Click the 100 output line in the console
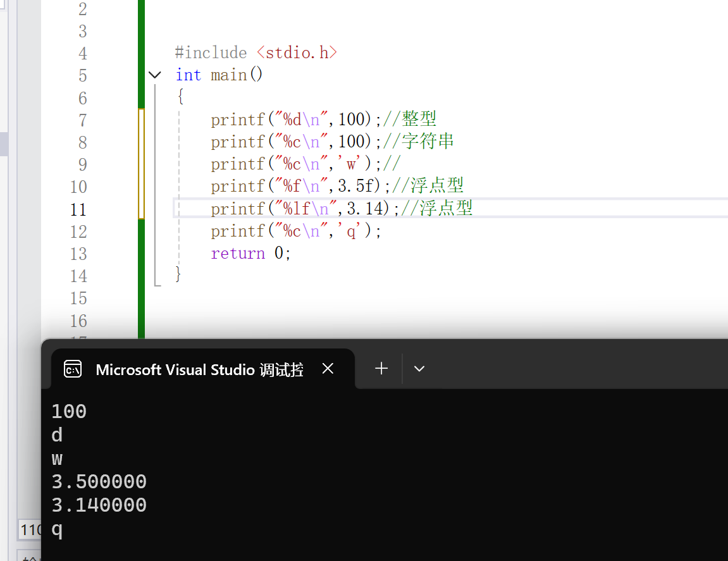728x561 pixels. coord(69,412)
